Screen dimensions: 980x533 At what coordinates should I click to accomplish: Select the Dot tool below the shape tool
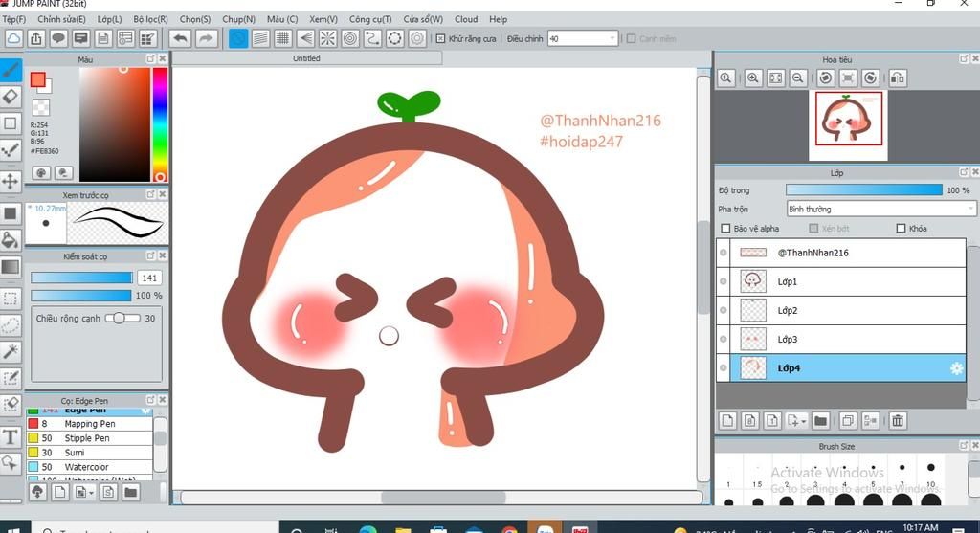tap(11, 150)
